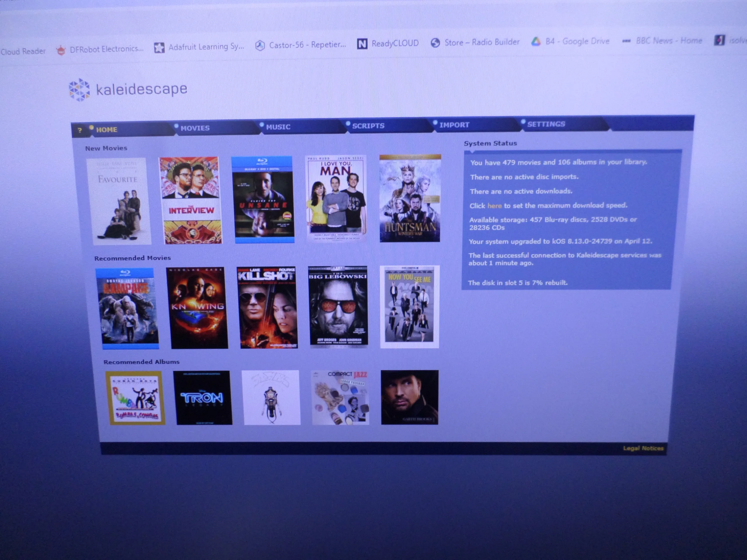The image size is (747, 560).
Task: Open the Adafruit Learning System bookmark
Action: coord(199,47)
